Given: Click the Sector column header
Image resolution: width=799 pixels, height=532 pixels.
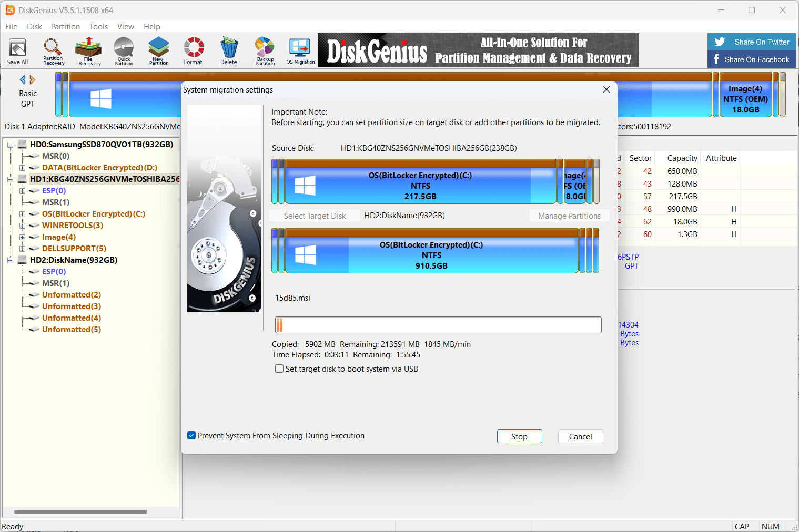Looking at the screenshot, I should [x=640, y=158].
